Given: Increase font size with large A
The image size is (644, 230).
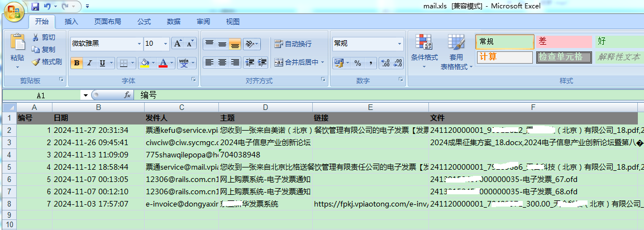Looking at the screenshot, I should [178, 44].
